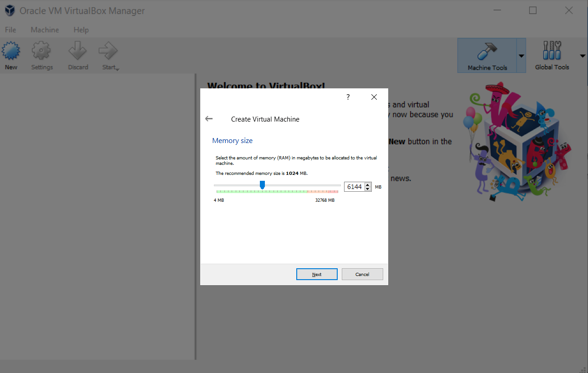Viewport: 588px width, 373px height.
Task: Click the VirtualBox mascot cube illustration
Action: tap(517, 141)
